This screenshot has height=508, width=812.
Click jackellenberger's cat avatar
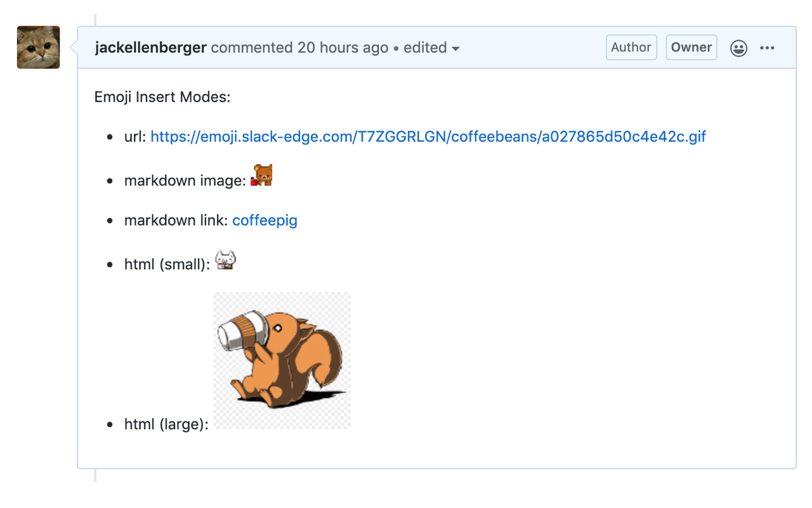coord(38,46)
